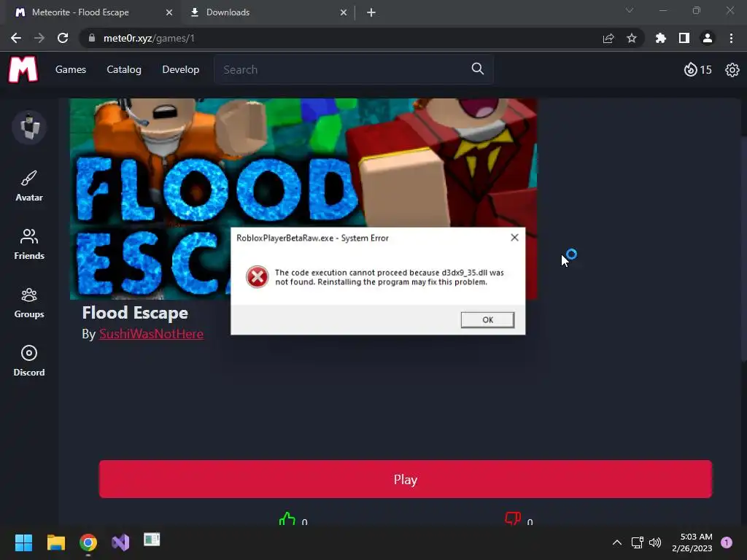Close the Downloads tab

pos(344,12)
